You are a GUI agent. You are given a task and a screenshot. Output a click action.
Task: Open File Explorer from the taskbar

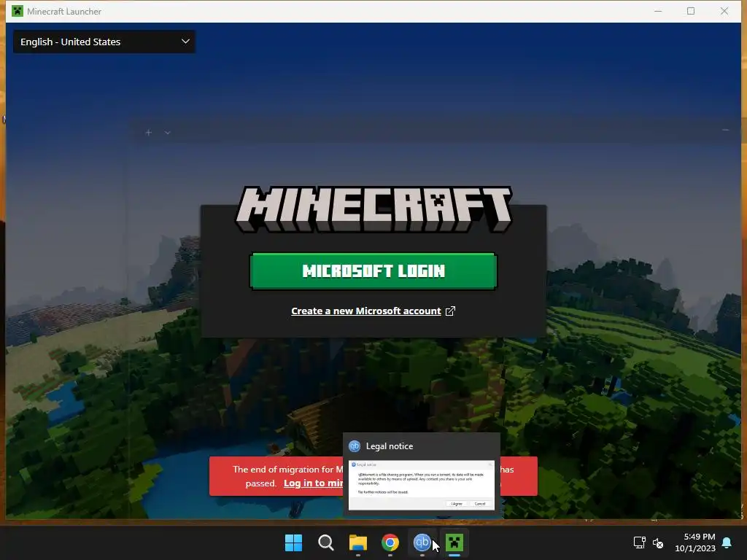(357, 542)
